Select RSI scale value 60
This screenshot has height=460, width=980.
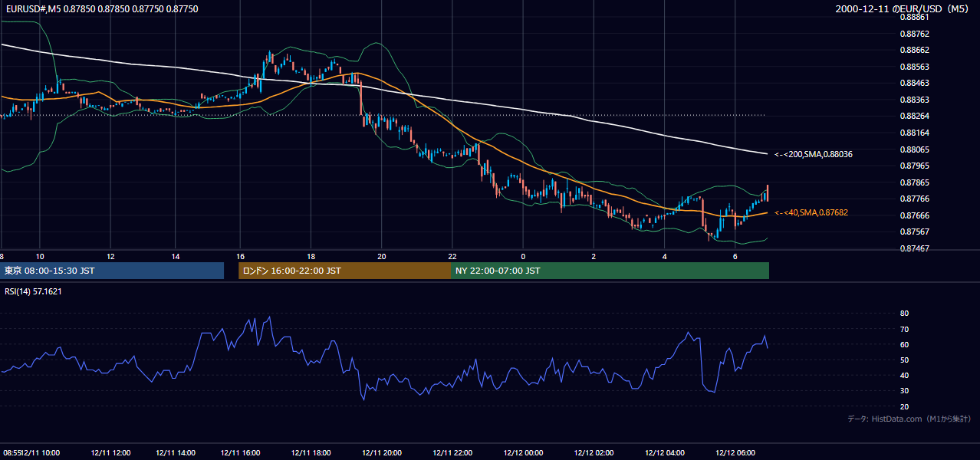coord(904,344)
